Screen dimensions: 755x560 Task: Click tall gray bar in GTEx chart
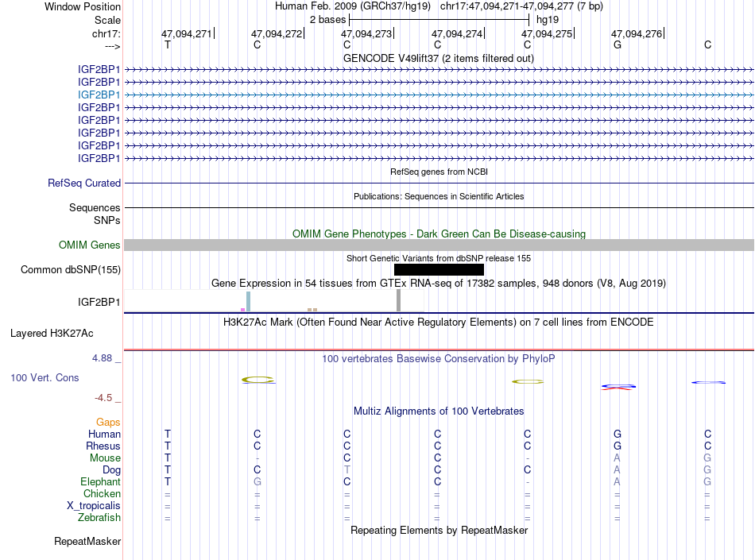click(x=398, y=300)
